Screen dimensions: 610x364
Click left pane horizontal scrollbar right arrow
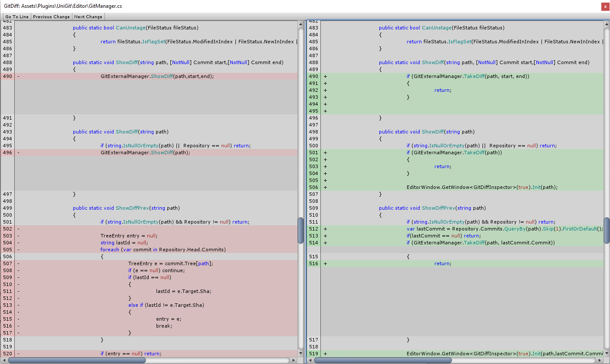coord(294,360)
